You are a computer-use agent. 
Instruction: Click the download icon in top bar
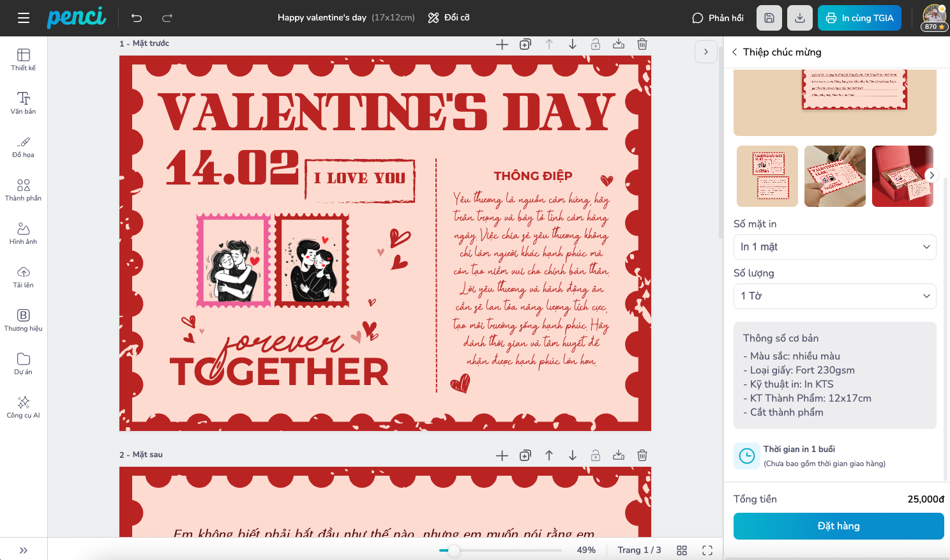point(800,18)
